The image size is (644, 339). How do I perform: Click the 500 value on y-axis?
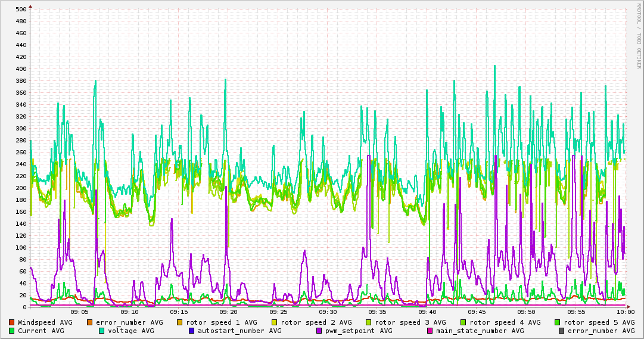pos(20,9)
